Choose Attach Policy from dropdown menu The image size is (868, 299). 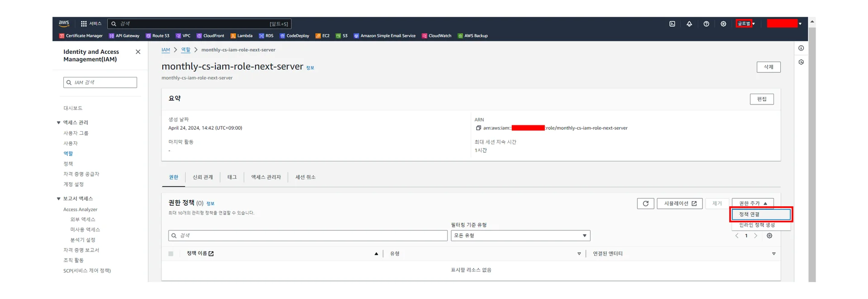pyautogui.click(x=760, y=214)
